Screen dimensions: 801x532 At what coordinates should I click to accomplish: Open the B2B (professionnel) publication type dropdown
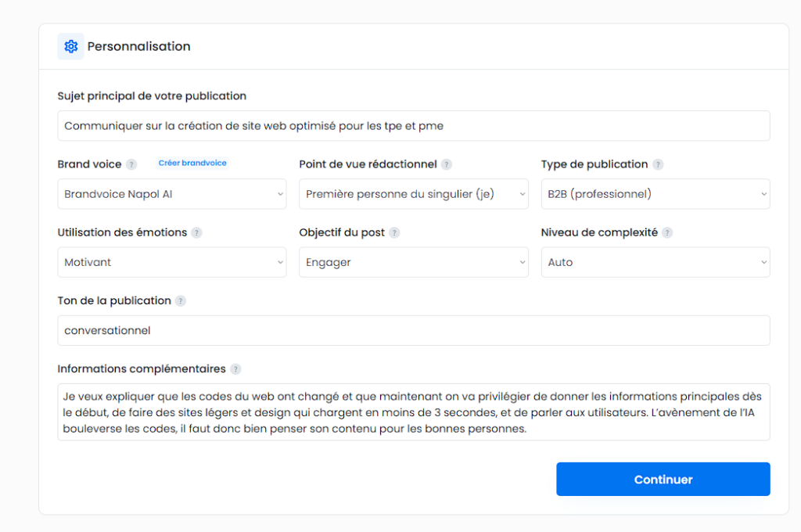(656, 194)
